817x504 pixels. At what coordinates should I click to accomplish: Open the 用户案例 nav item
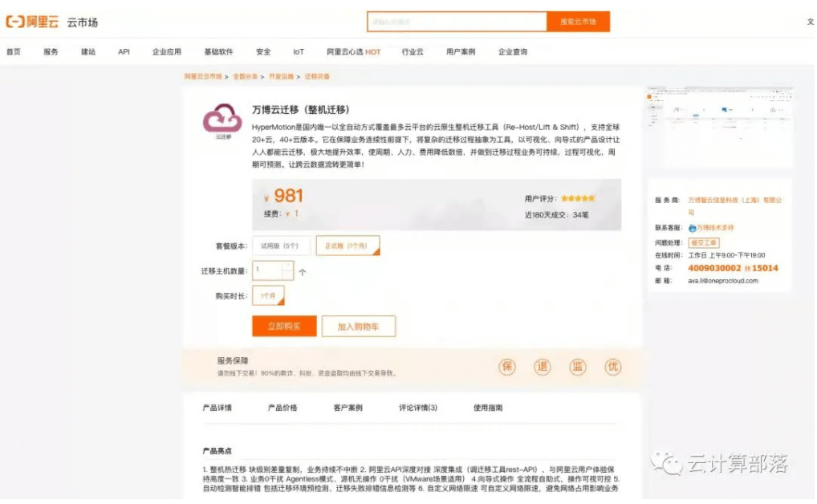461,51
